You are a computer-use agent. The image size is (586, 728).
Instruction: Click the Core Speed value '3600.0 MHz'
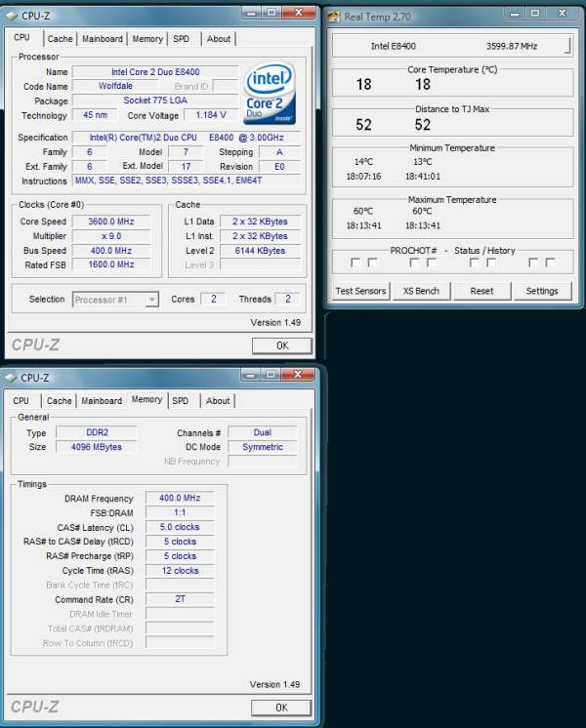(x=111, y=222)
